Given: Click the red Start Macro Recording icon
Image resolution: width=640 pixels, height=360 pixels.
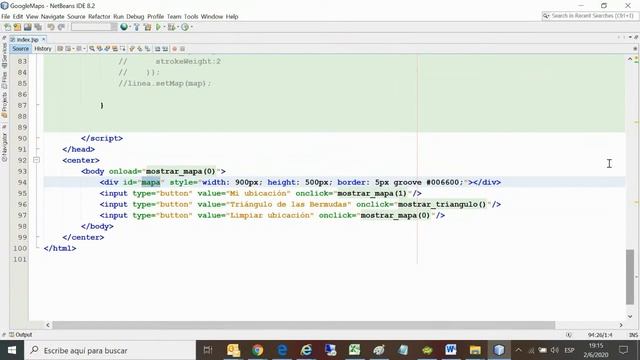Looking at the screenshot, I should pyautogui.click(x=174, y=49).
